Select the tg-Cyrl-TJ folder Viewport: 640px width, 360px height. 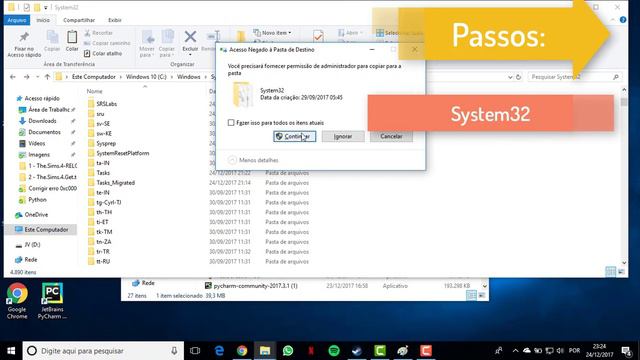click(104, 202)
